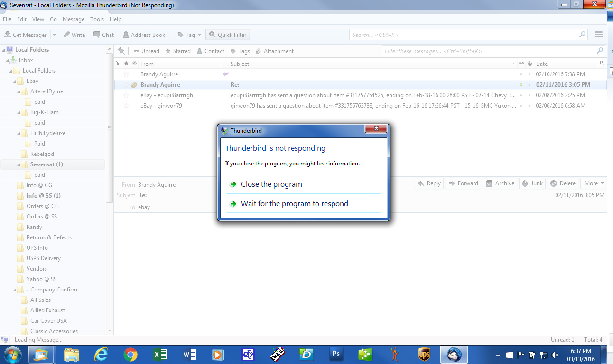Toggle read status of the Re: message
The image size is (613, 364).
pyautogui.click(x=521, y=85)
